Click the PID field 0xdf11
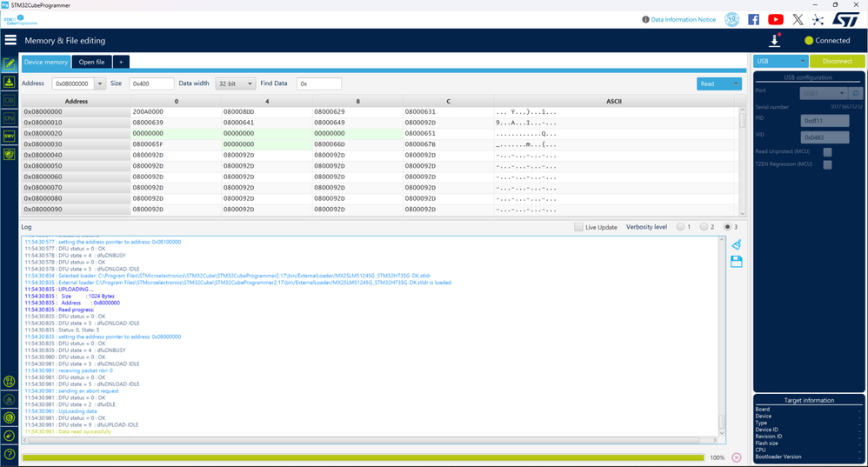The width and height of the screenshot is (868, 467). [825, 121]
